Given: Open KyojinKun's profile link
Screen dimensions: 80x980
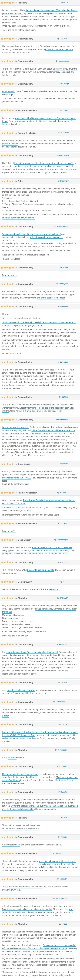Looking at the screenshot, I should tap(64, 492).
